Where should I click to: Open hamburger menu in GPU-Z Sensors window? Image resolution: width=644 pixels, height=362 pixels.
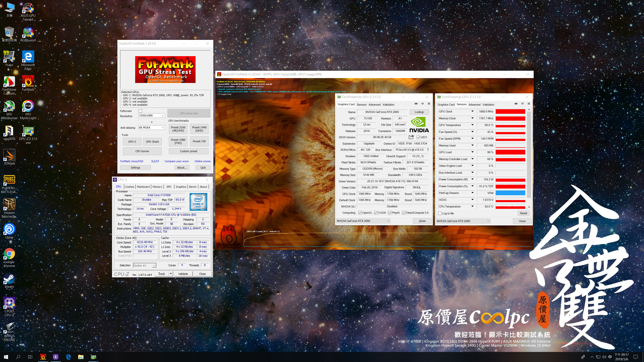click(x=529, y=104)
